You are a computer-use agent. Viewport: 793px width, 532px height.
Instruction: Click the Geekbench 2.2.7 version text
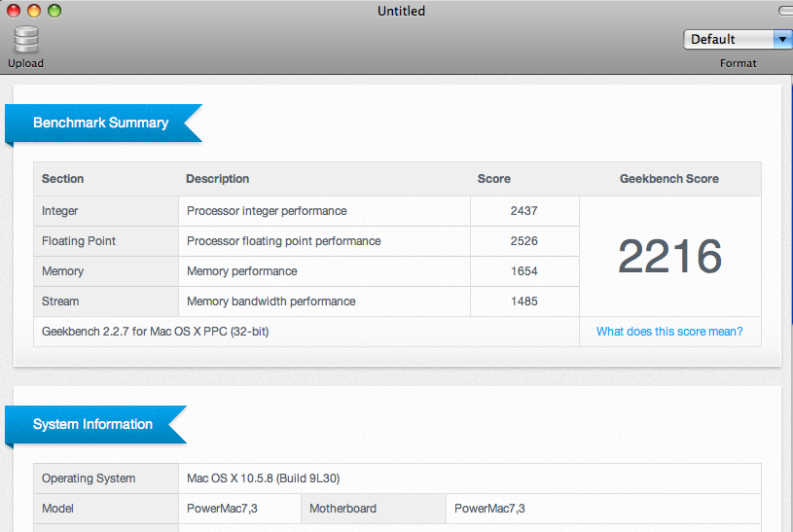(x=155, y=332)
